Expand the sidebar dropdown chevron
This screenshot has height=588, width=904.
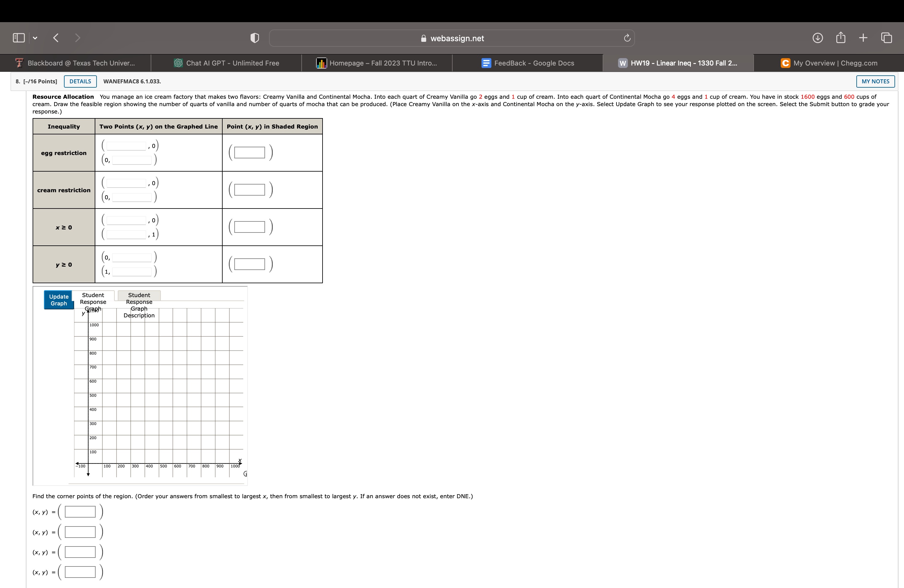(35, 38)
